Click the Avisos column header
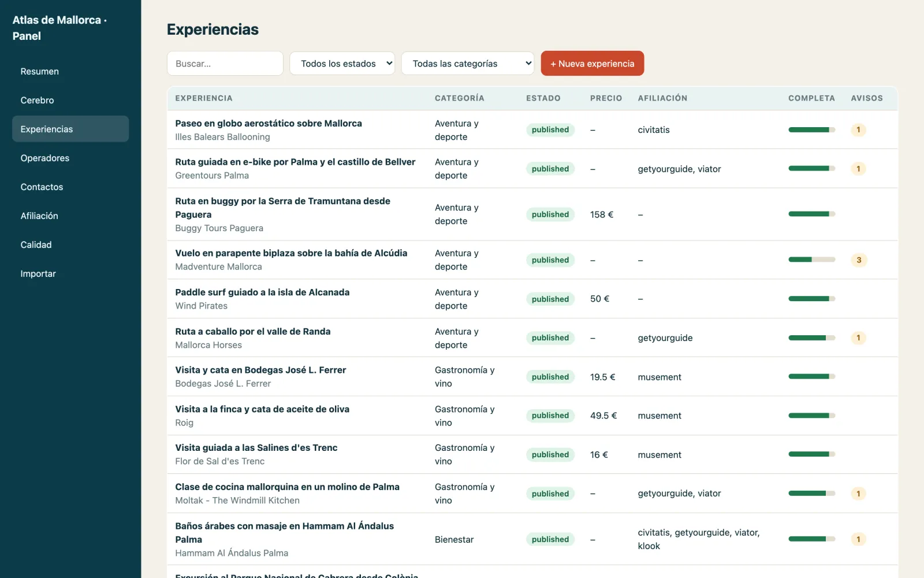Image resolution: width=924 pixels, height=578 pixels. click(867, 98)
